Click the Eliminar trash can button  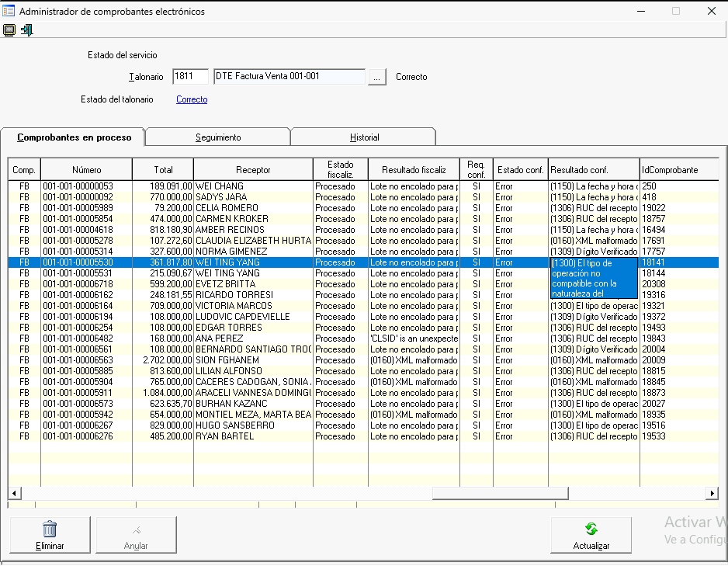click(x=50, y=535)
